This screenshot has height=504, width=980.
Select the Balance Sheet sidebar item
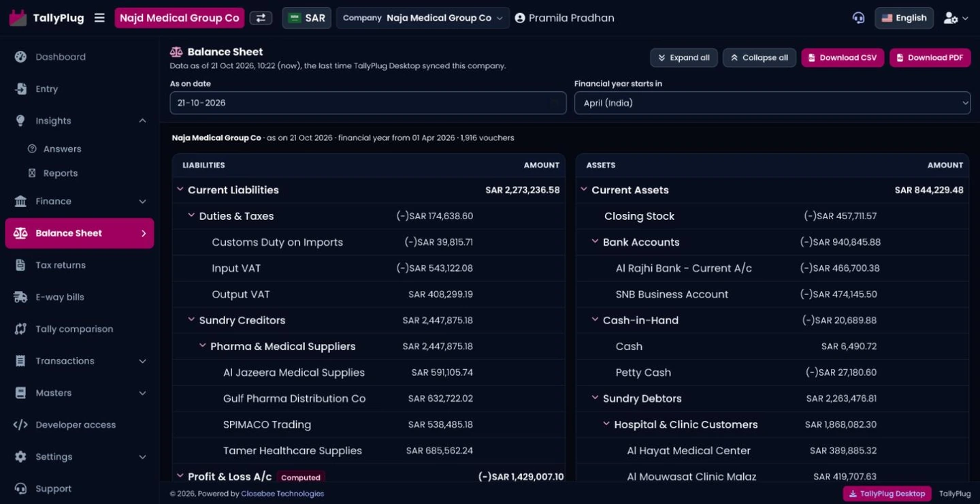coord(80,233)
